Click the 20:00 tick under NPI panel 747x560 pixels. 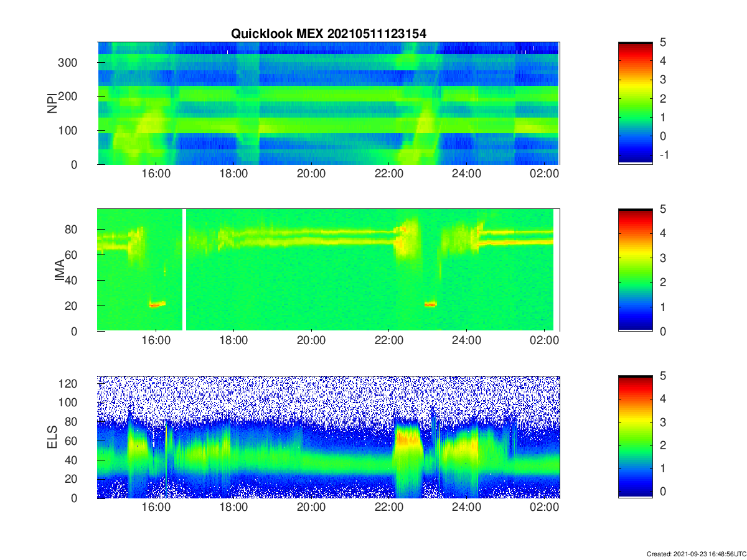coord(311,175)
